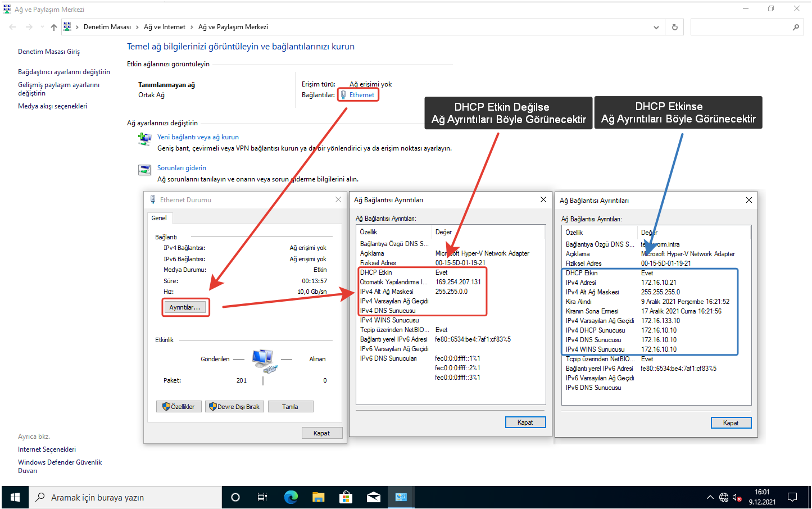This screenshot has width=812, height=509.
Task: Click the Control Panel search box
Action: tap(742, 27)
